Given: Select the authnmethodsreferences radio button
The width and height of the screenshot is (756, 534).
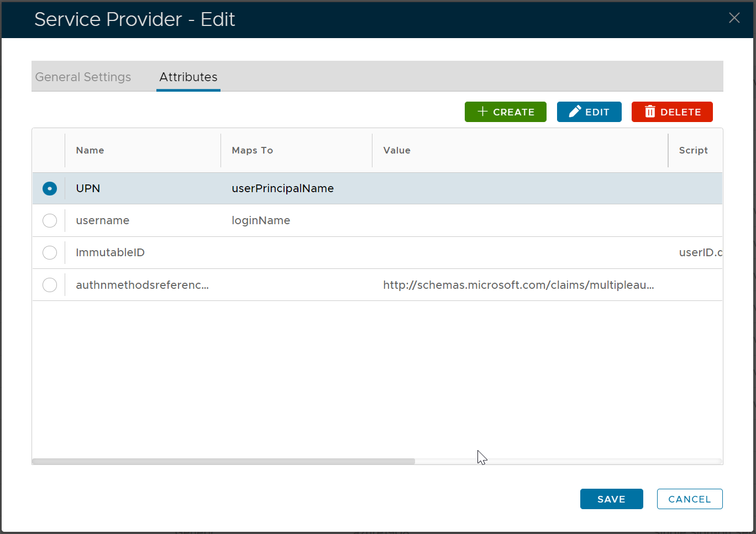Looking at the screenshot, I should coord(50,285).
